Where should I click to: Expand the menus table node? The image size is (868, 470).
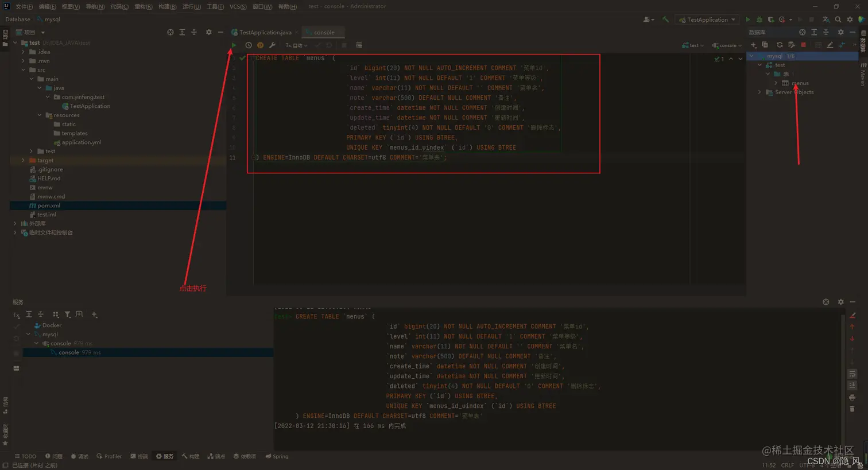(776, 83)
